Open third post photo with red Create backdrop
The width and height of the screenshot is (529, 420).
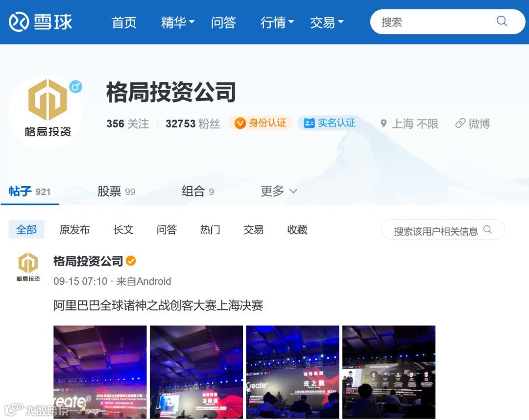[x=292, y=372]
